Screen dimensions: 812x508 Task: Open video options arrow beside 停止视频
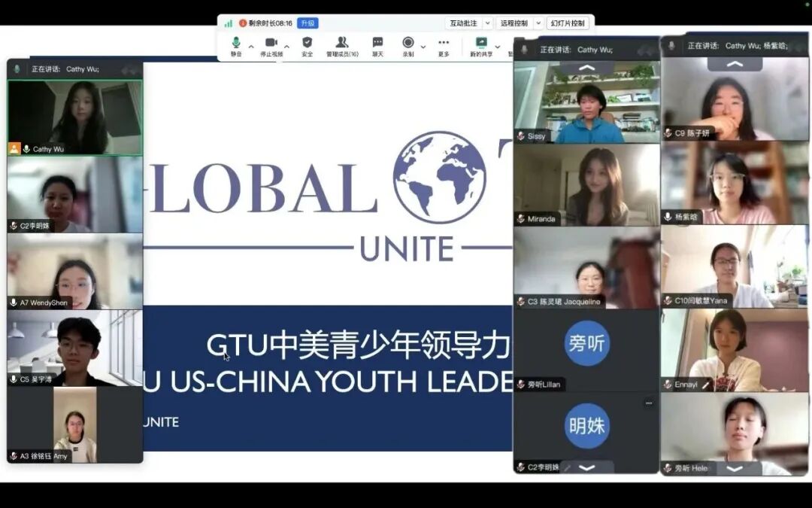287,47
